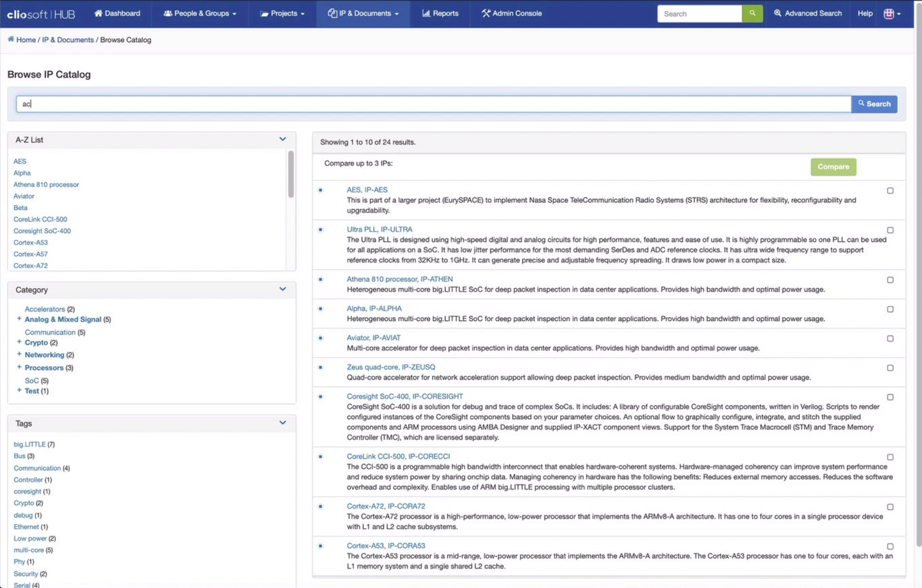Tick the Cortex-A72 compare checkbox

(x=890, y=507)
